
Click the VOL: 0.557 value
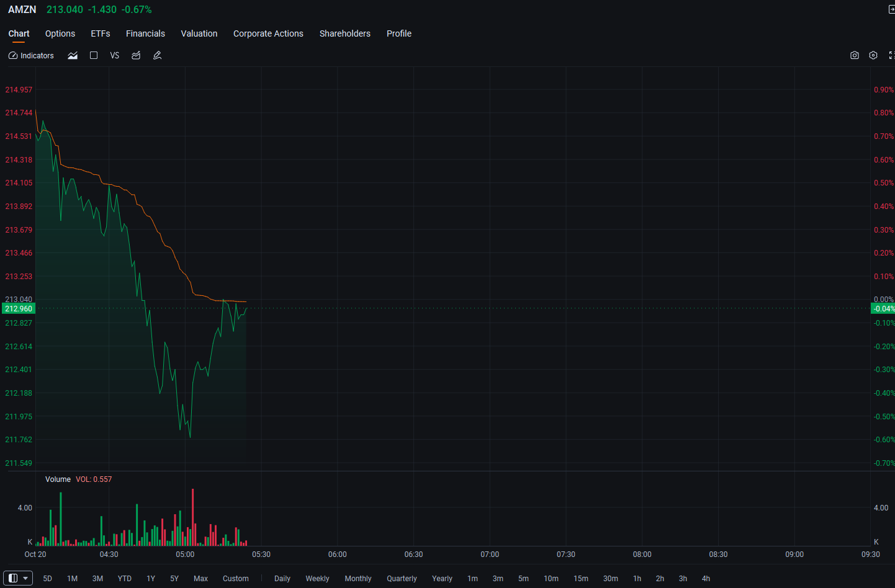tap(94, 479)
